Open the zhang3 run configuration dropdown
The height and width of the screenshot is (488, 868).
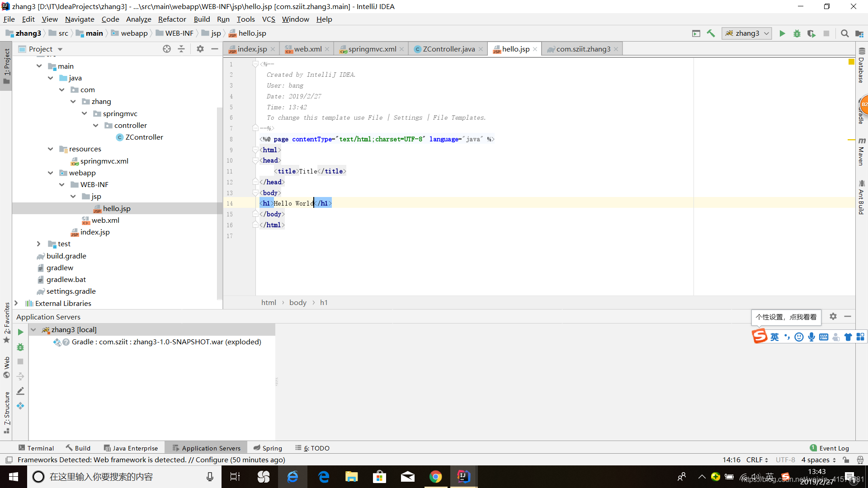coord(747,33)
